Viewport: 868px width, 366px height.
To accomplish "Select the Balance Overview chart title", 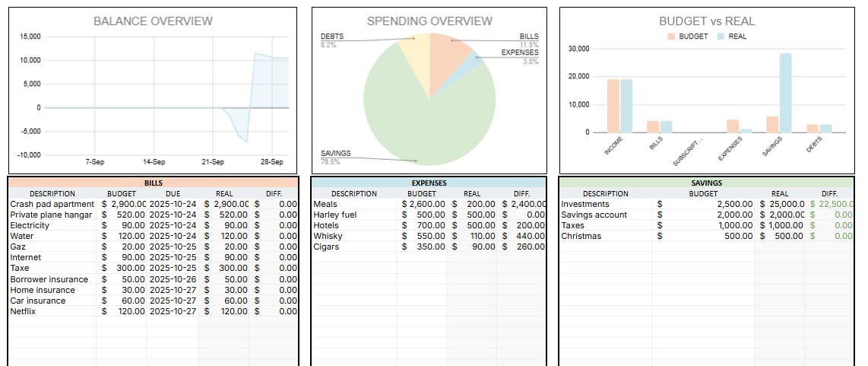I will coord(153,21).
